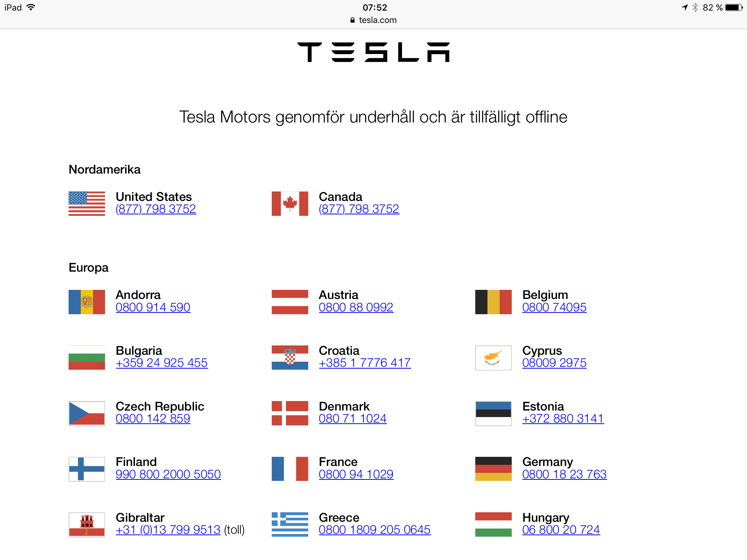Click the Tesla logo at top

373,52
